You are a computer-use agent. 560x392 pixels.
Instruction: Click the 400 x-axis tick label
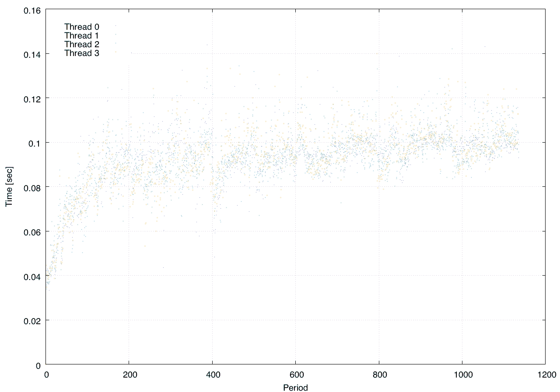[x=212, y=374]
